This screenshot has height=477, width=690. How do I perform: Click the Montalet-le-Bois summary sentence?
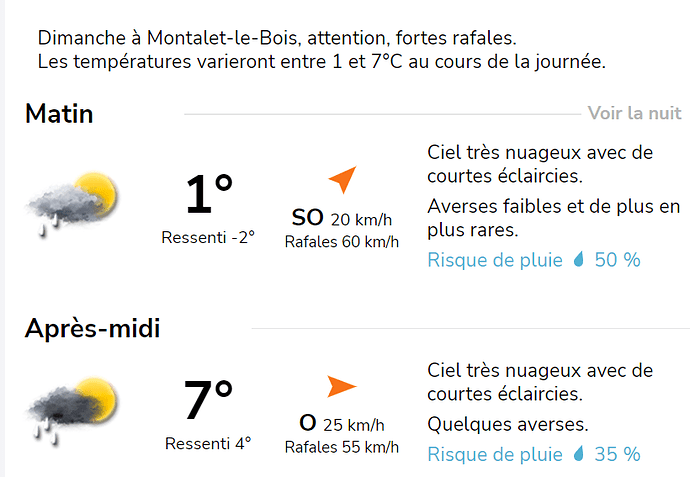pos(277,38)
